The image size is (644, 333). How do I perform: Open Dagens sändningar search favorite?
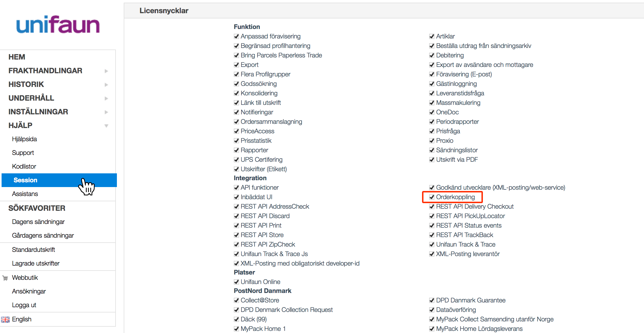coord(38,222)
